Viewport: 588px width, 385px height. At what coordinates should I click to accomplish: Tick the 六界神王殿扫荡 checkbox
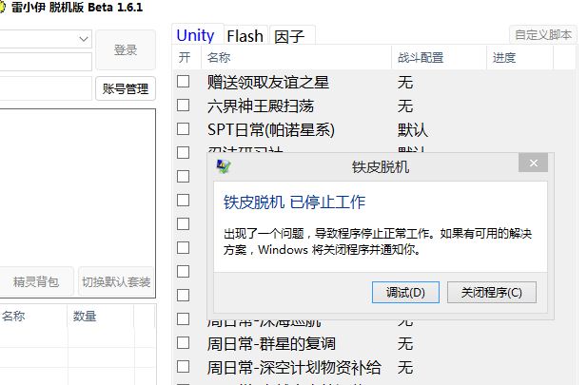click(x=184, y=105)
